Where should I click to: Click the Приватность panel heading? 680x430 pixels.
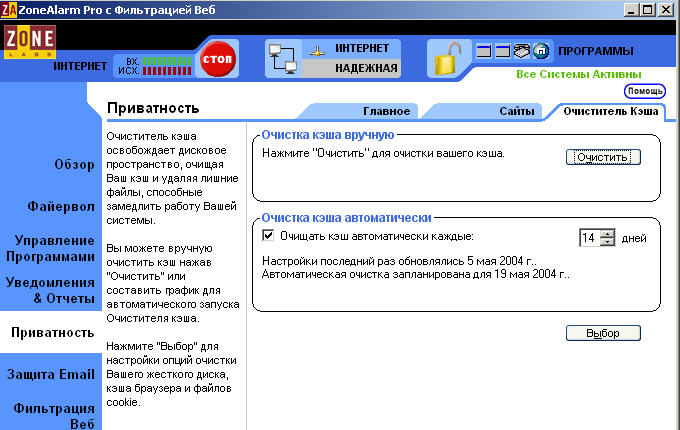click(x=153, y=108)
